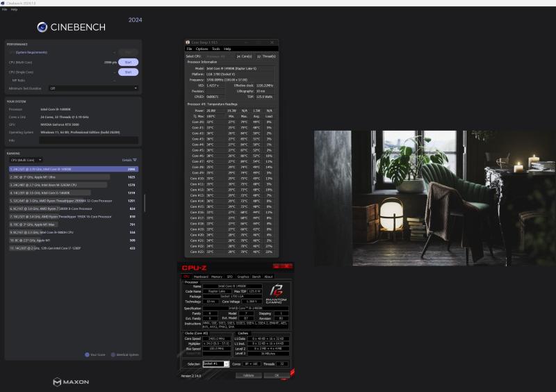
Task: Switch to the Memory tab in CPU-Z
Action: coord(217,277)
